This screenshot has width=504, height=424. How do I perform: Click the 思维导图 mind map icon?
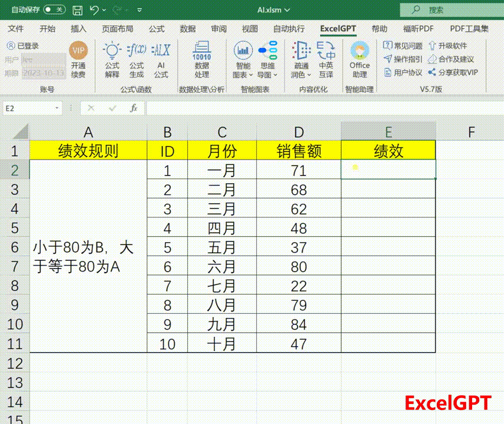coord(267,51)
